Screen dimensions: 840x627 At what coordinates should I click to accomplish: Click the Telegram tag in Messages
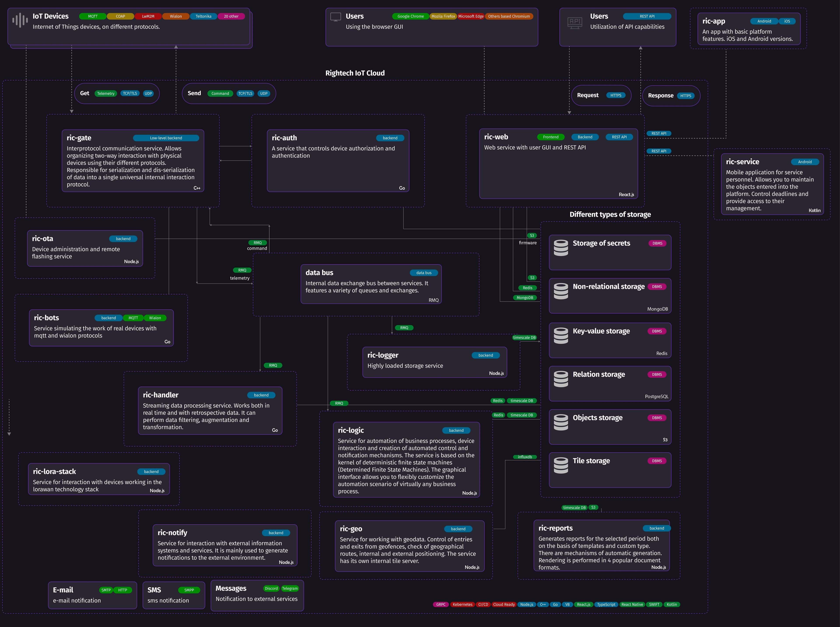tap(290, 589)
